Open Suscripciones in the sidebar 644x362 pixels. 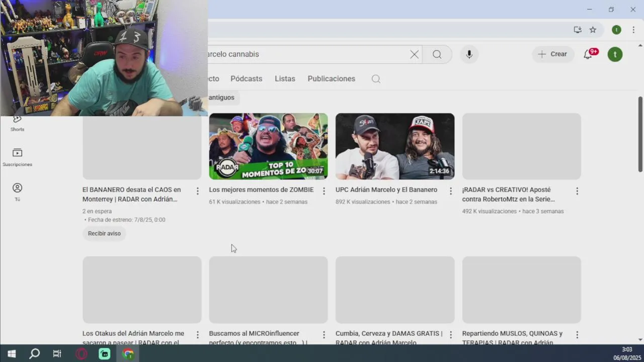(17, 157)
